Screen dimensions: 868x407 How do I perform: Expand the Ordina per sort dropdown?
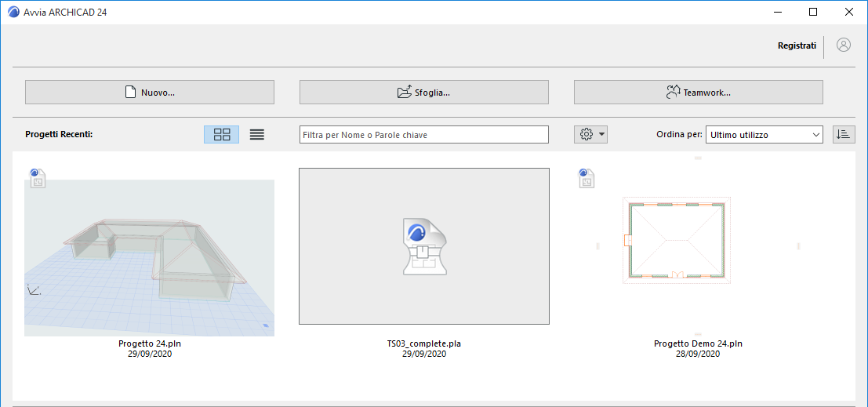(x=764, y=135)
